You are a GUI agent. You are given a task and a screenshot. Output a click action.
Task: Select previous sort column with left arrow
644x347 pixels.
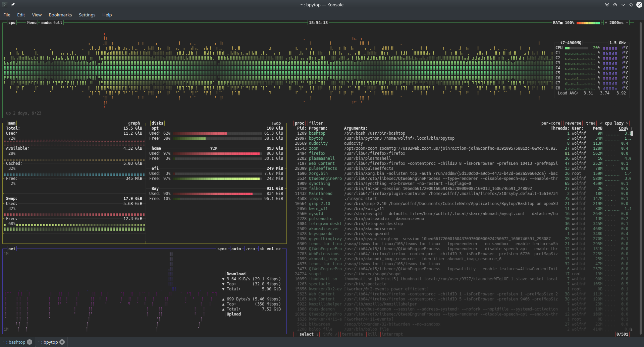[601, 123]
